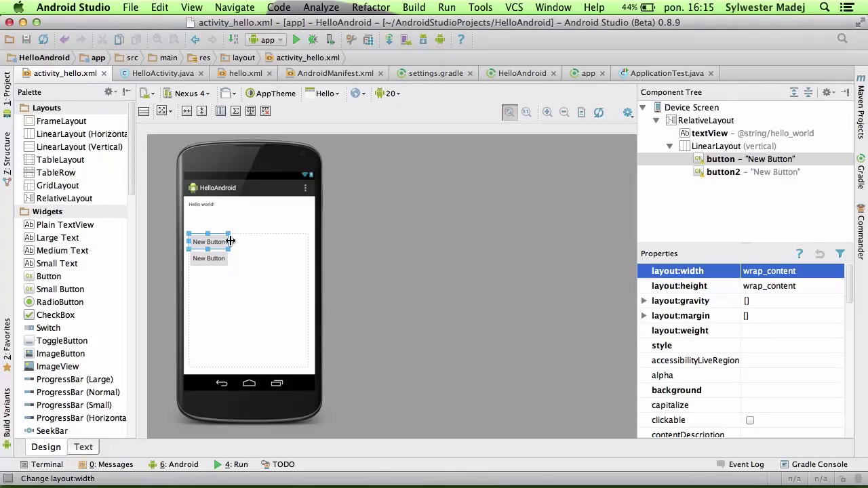Select ProgressBar (Large) in the Palette
This screenshot has width=868, height=488.
pyautogui.click(x=68, y=379)
